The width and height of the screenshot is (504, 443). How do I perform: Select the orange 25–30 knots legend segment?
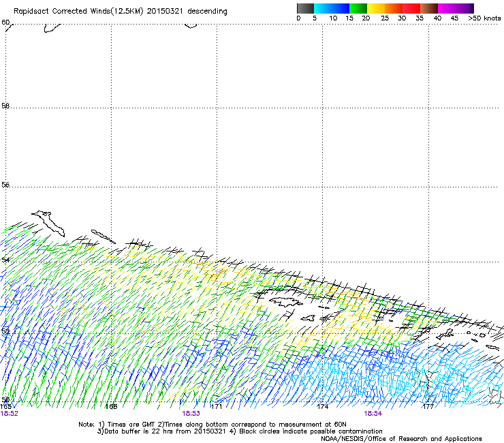point(394,8)
